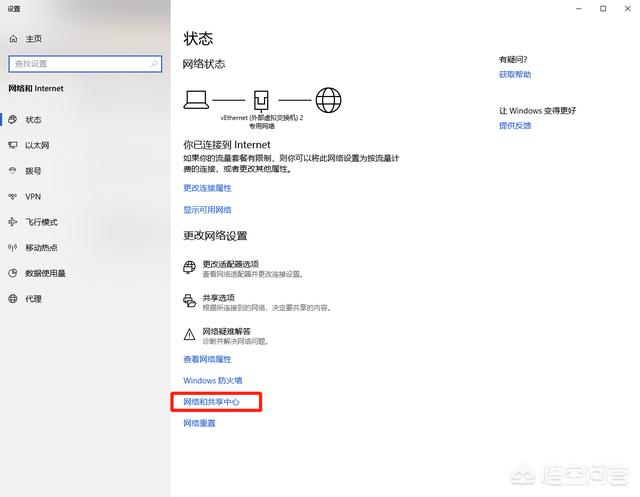Click the Internet globe icon in diagram
Image resolution: width=640 pixels, height=497 pixels.
pos(329,100)
